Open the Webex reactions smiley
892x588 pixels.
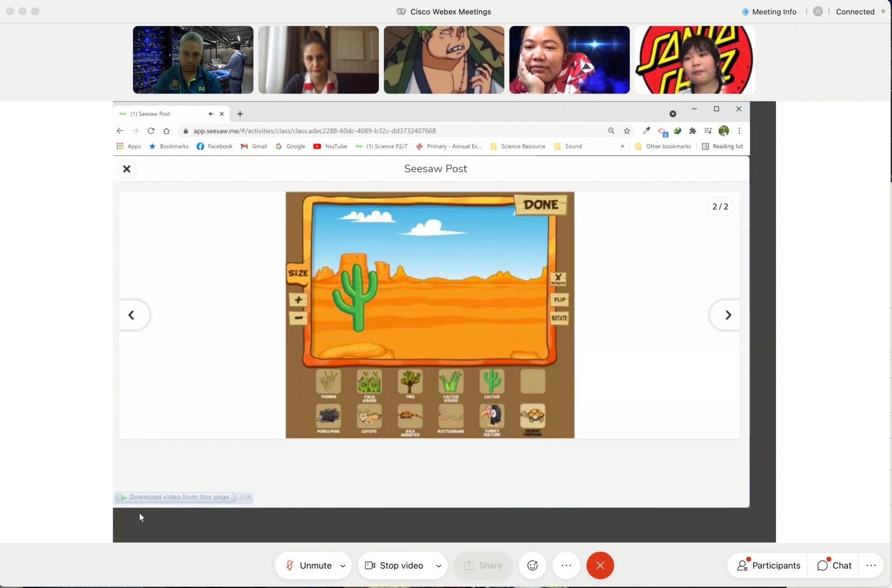point(532,565)
